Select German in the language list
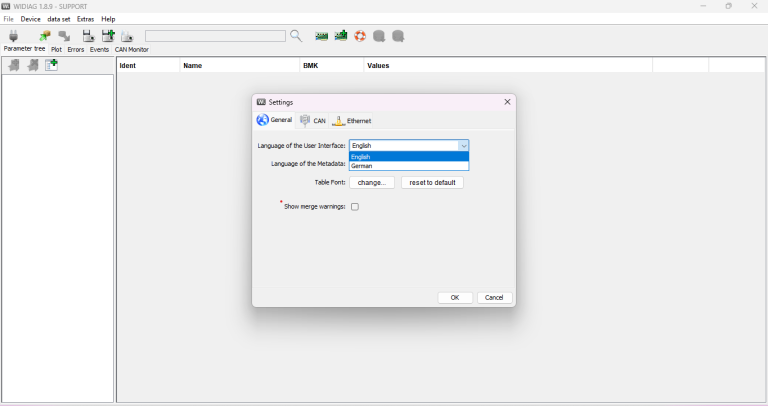The image size is (768, 406). click(409, 166)
